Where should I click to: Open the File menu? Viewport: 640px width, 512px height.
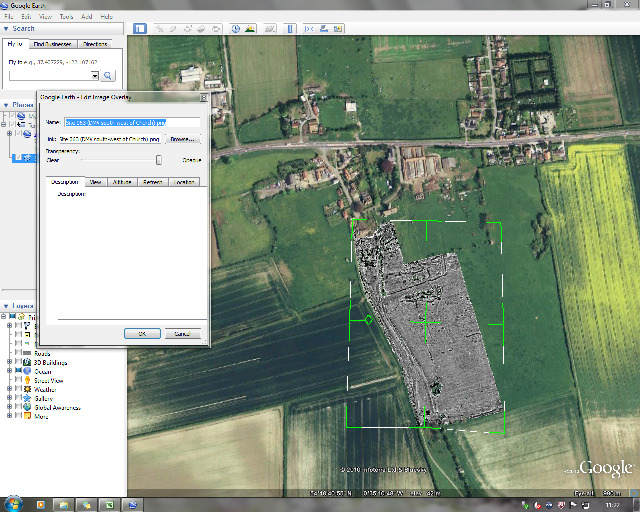tap(9, 16)
